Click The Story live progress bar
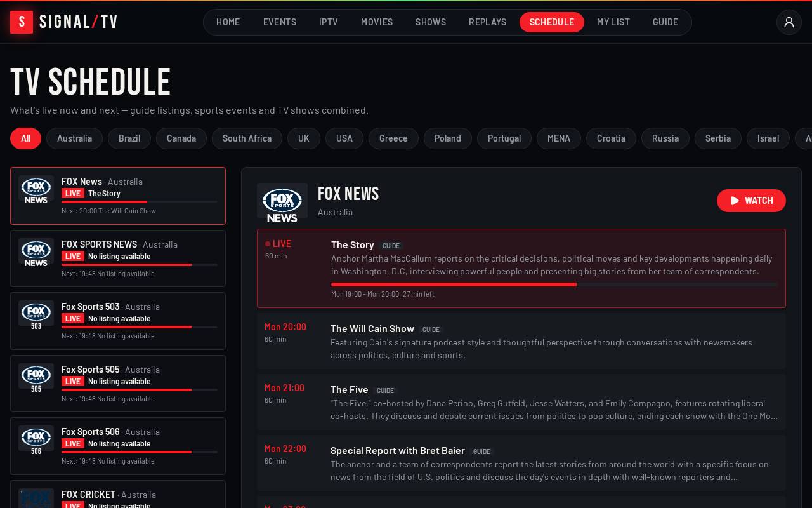Image resolution: width=812 pixels, height=508 pixels. click(x=554, y=284)
